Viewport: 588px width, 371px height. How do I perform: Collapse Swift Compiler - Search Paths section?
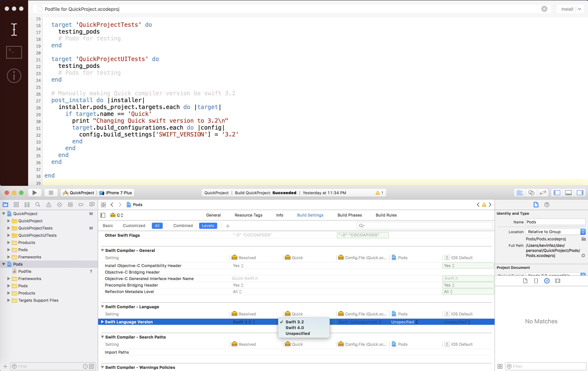[103, 337]
